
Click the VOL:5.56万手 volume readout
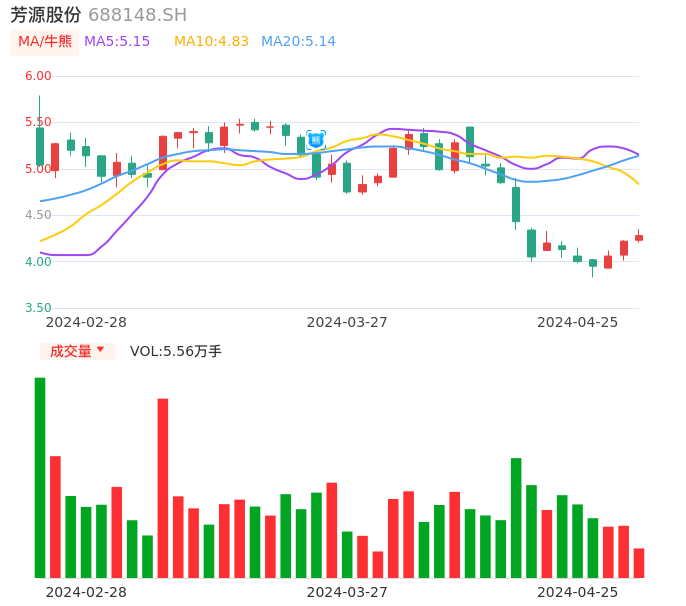tap(176, 351)
